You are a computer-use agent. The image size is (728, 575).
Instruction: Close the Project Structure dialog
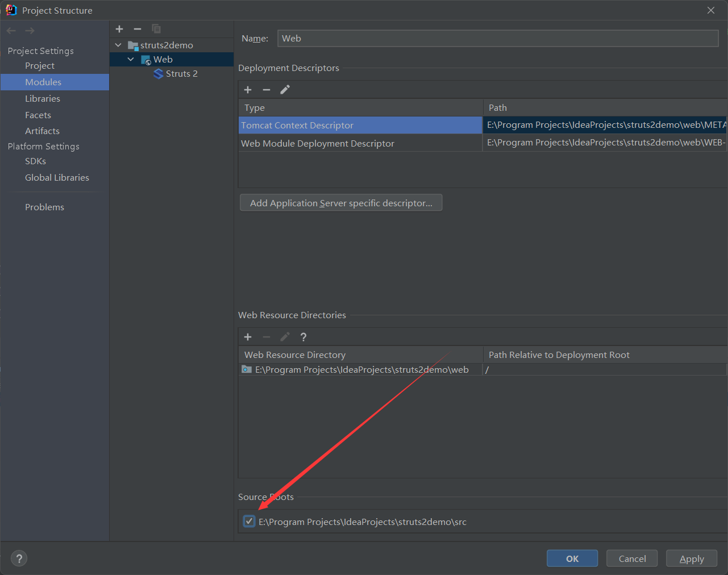coord(711,10)
